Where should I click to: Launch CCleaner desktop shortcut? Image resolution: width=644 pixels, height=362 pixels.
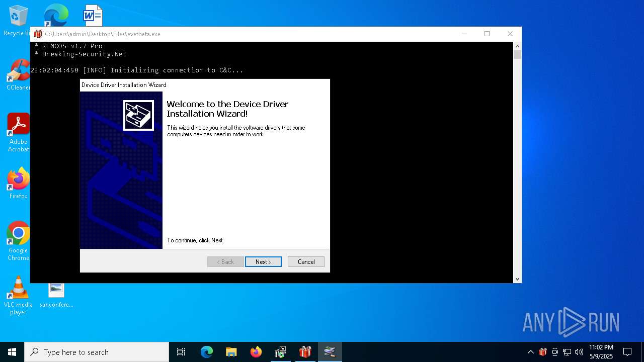(x=18, y=75)
